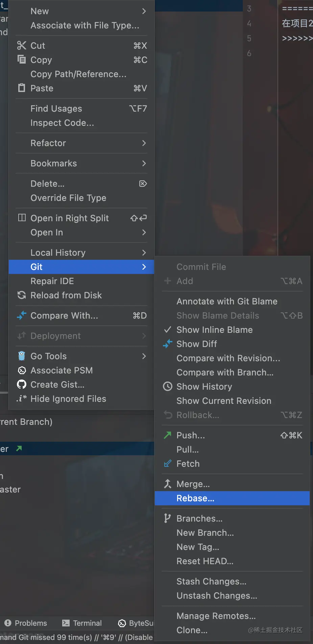Expand the Open In submenu arrow
This screenshot has width=313, height=644.
click(144, 232)
